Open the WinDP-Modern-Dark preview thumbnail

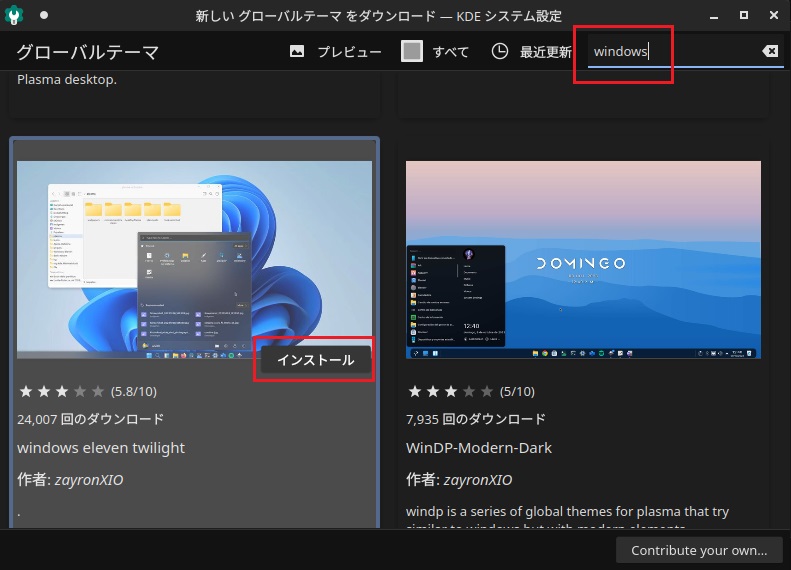(583, 259)
